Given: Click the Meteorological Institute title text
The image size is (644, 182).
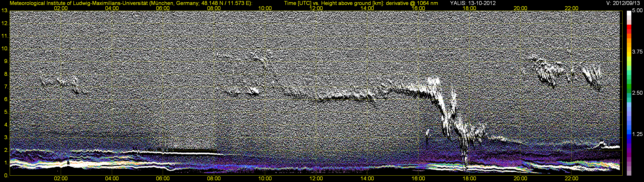Looking at the screenshot, I should pyautogui.click(x=131, y=3).
